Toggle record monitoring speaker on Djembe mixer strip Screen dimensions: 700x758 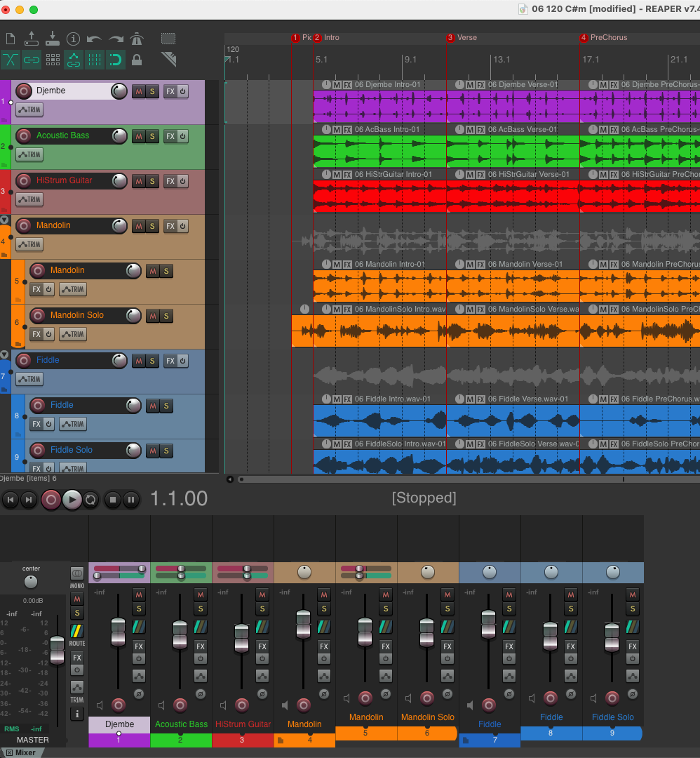[x=100, y=706]
